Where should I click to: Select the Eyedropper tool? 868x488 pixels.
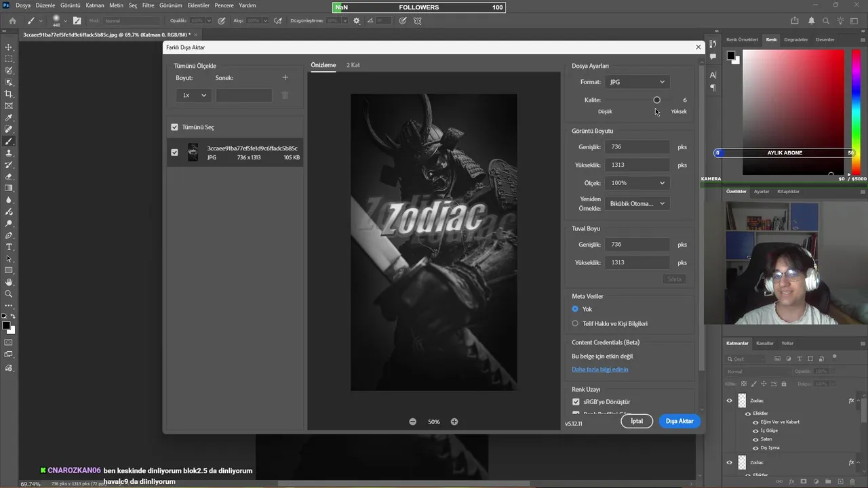[x=9, y=118]
